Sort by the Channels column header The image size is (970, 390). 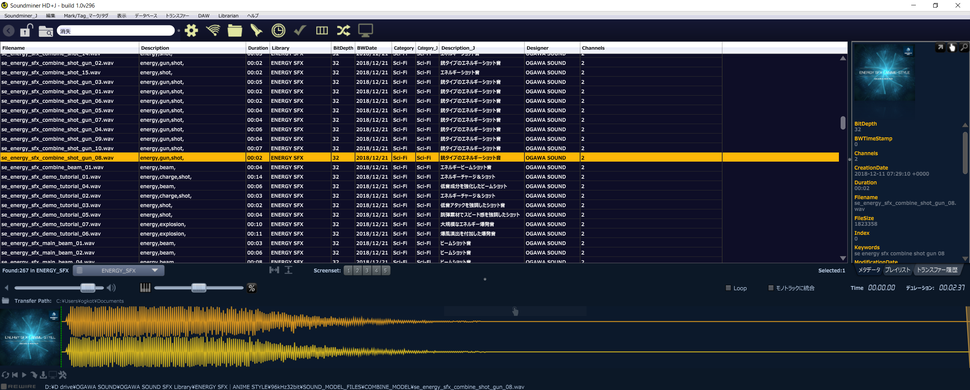pyautogui.click(x=651, y=48)
